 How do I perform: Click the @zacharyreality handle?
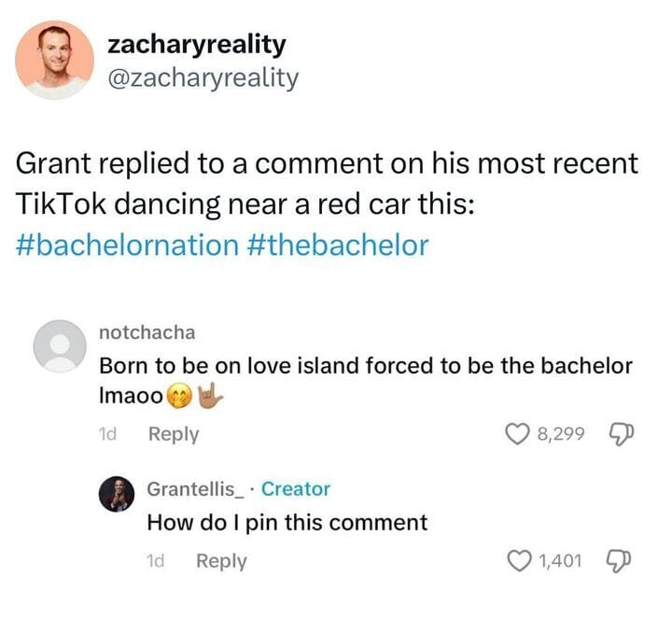[203, 78]
